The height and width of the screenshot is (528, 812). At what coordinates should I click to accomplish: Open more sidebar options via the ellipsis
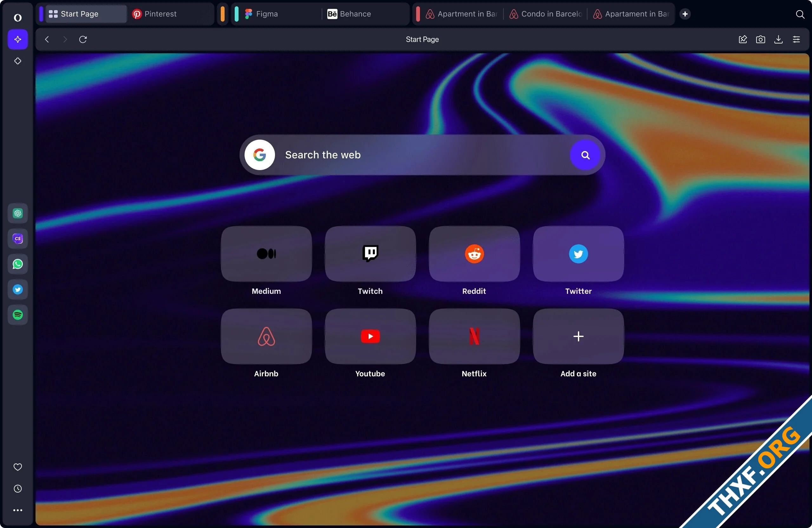[x=17, y=510]
